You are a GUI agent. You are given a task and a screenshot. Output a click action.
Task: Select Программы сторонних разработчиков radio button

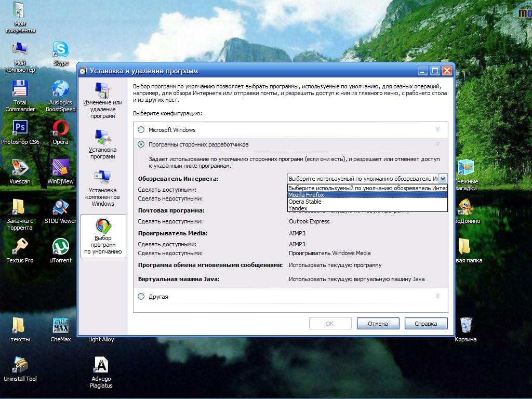tap(141, 144)
